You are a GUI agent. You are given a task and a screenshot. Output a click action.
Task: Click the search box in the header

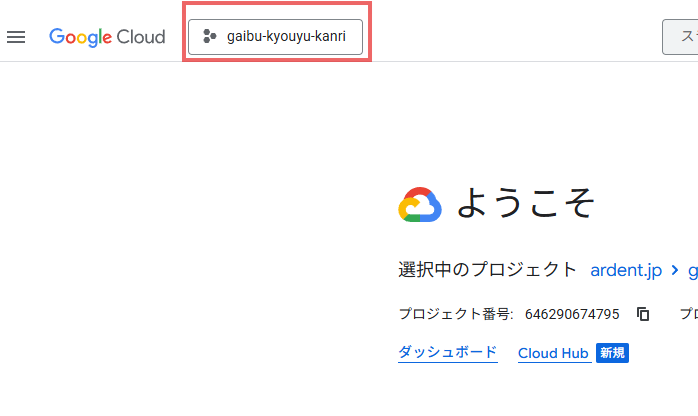point(680,37)
